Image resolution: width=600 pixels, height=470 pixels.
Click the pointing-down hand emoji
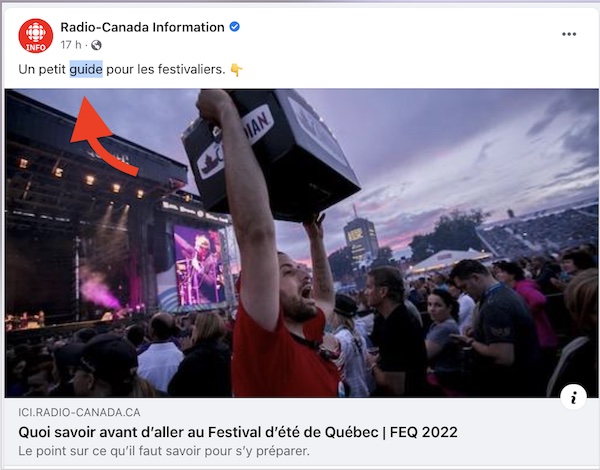pyautogui.click(x=236, y=70)
